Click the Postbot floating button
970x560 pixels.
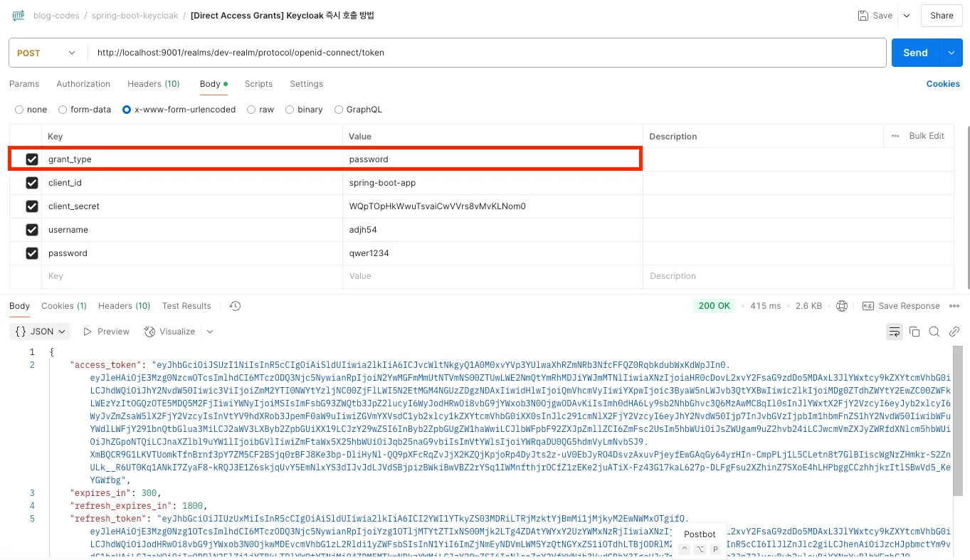pos(700,541)
